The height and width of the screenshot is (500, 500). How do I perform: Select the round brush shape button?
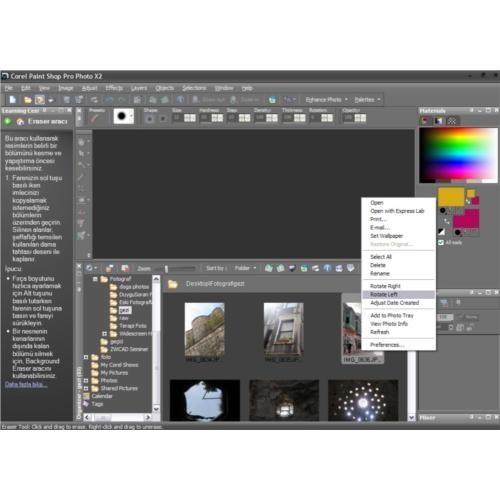click(150, 118)
